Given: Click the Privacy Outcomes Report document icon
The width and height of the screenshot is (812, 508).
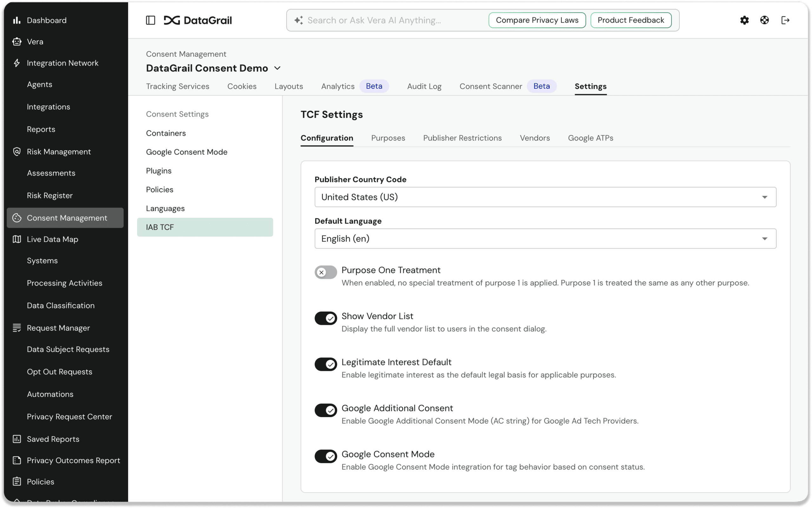Looking at the screenshot, I should click(16, 460).
